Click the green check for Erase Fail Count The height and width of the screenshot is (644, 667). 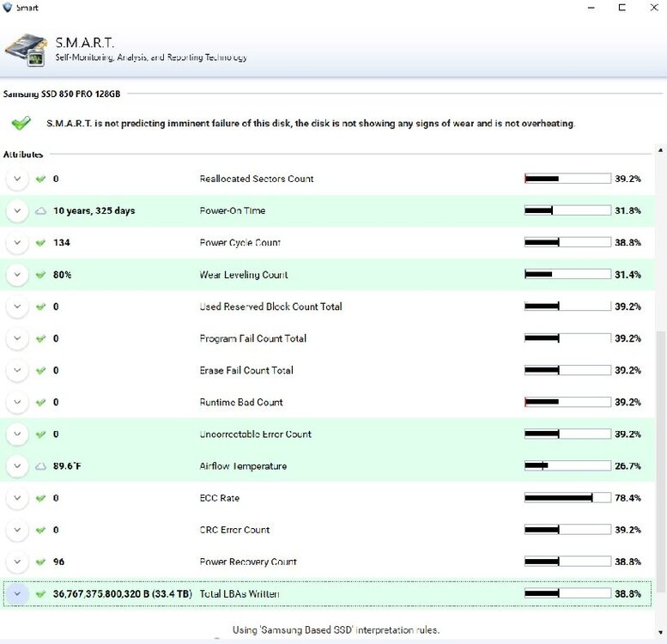[x=40, y=370]
